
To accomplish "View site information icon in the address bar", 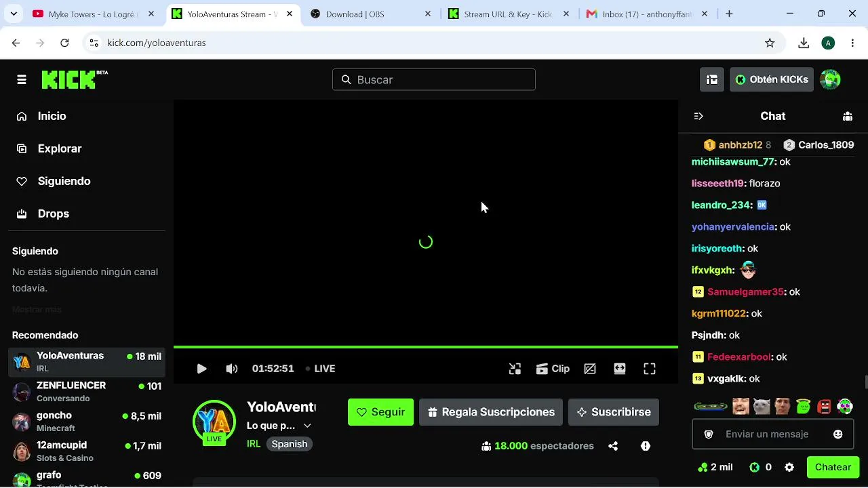I will (x=94, y=43).
